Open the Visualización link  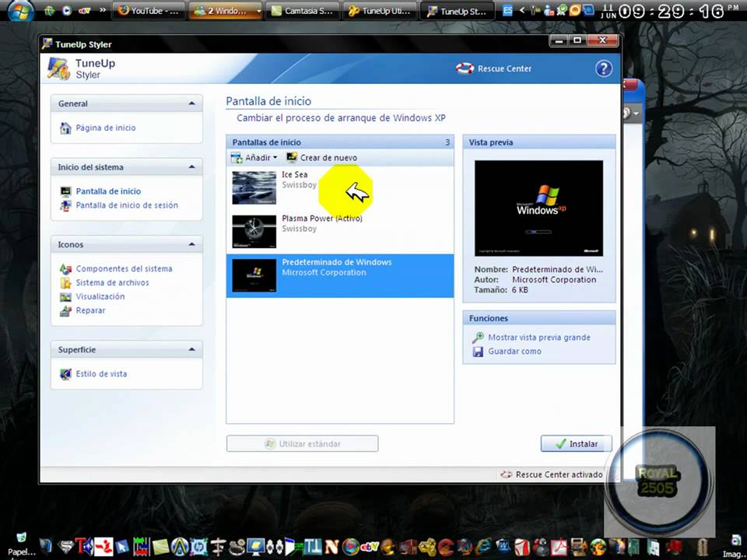coord(100,296)
